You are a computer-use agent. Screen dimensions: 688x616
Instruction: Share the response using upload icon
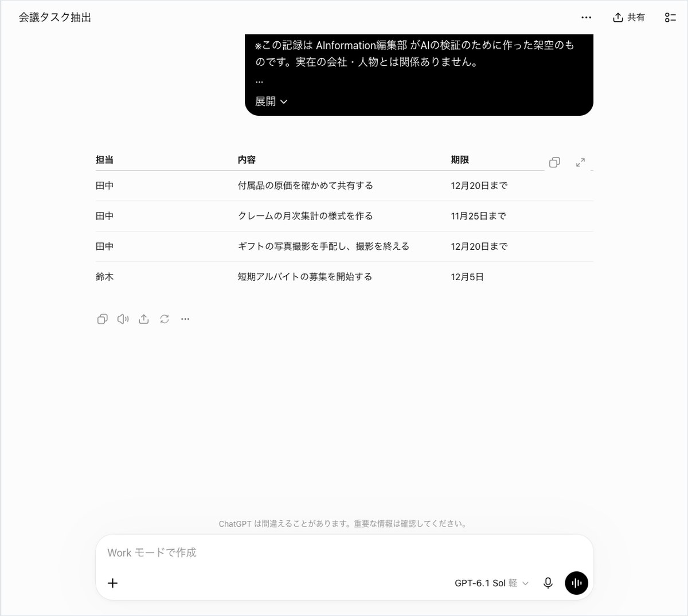point(144,319)
